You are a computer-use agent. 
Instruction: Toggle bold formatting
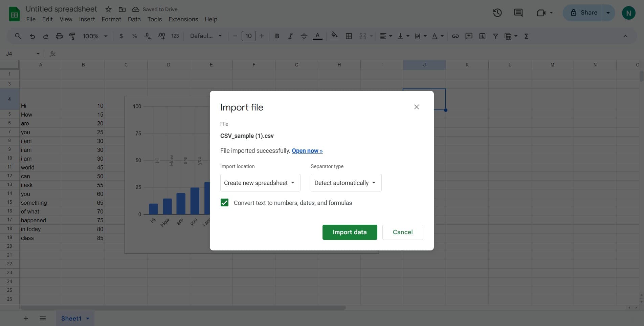pyautogui.click(x=277, y=36)
